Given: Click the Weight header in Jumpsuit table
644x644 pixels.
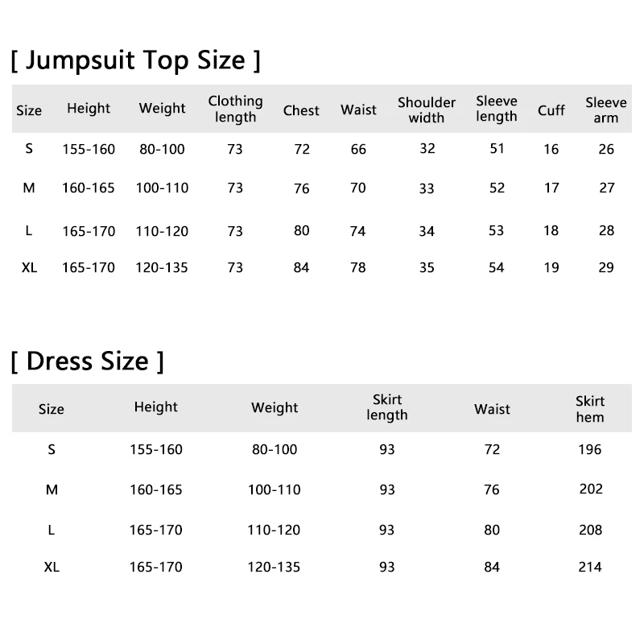Looking at the screenshot, I should point(162,109).
